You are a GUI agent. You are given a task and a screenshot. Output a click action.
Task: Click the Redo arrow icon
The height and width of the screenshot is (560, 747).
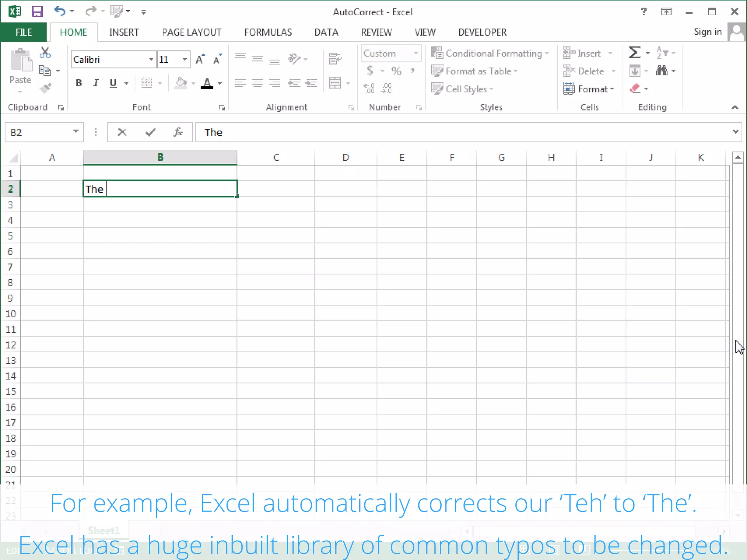90,11
